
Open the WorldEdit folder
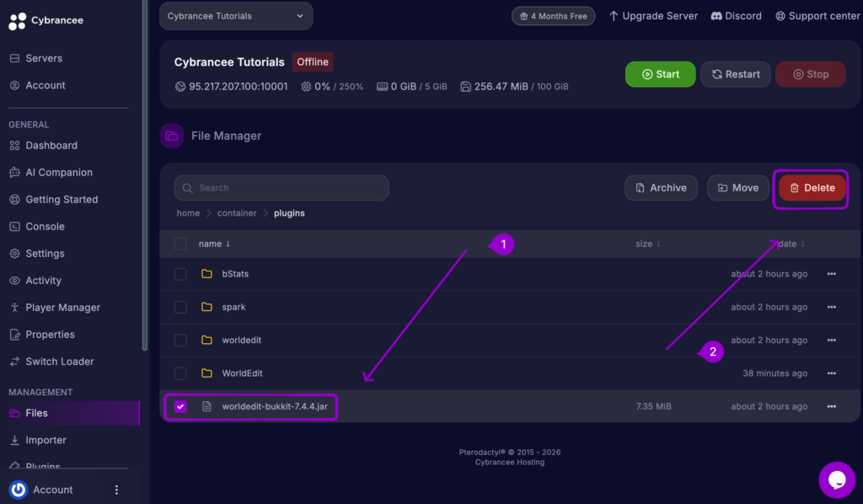(242, 373)
